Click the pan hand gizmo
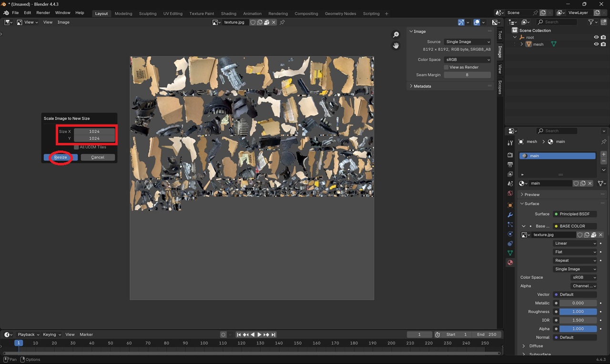Screen dimensions: 610x364 (396, 46)
